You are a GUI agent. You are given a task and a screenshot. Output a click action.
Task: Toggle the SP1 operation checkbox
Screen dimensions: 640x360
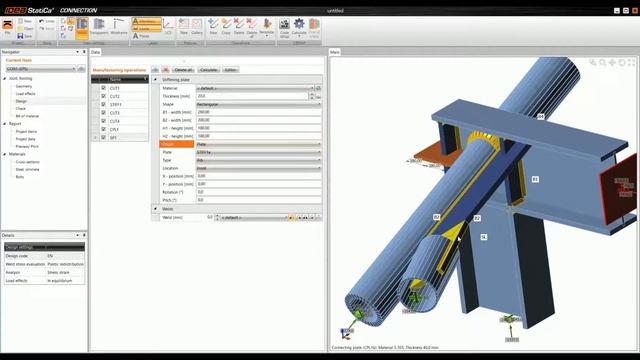pos(103,138)
